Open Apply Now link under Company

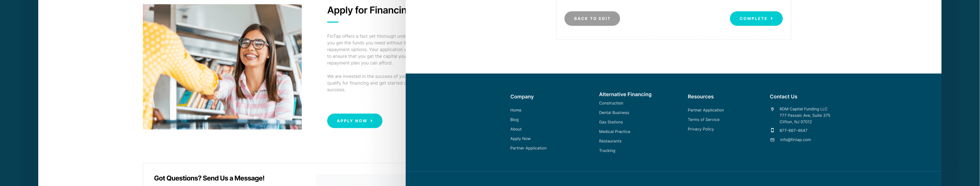[520, 139]
